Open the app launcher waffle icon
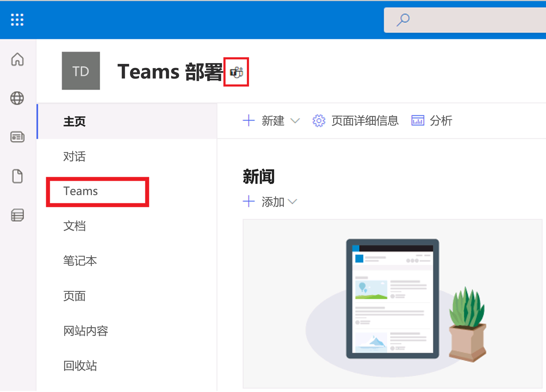 [17, 20]
